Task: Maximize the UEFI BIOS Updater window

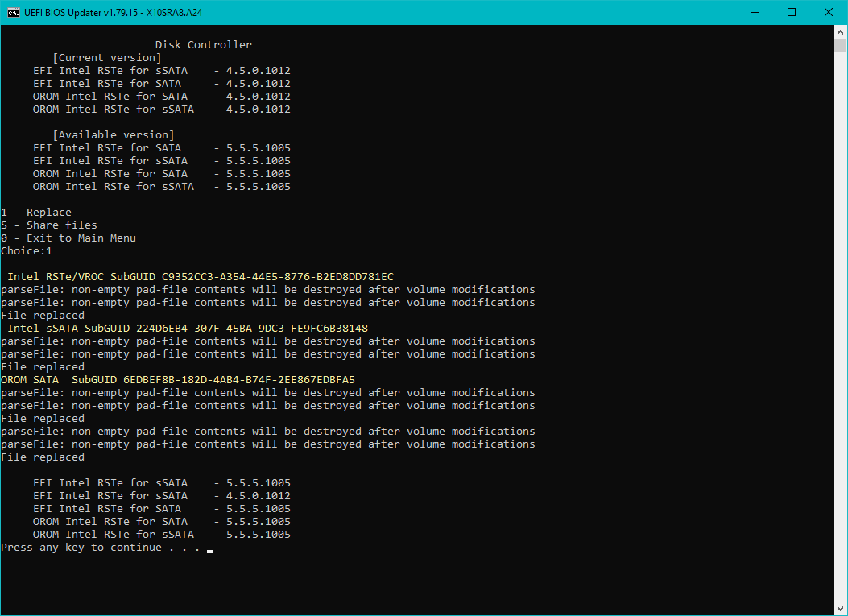Action: pyautogui.click(x=791, y=12)
